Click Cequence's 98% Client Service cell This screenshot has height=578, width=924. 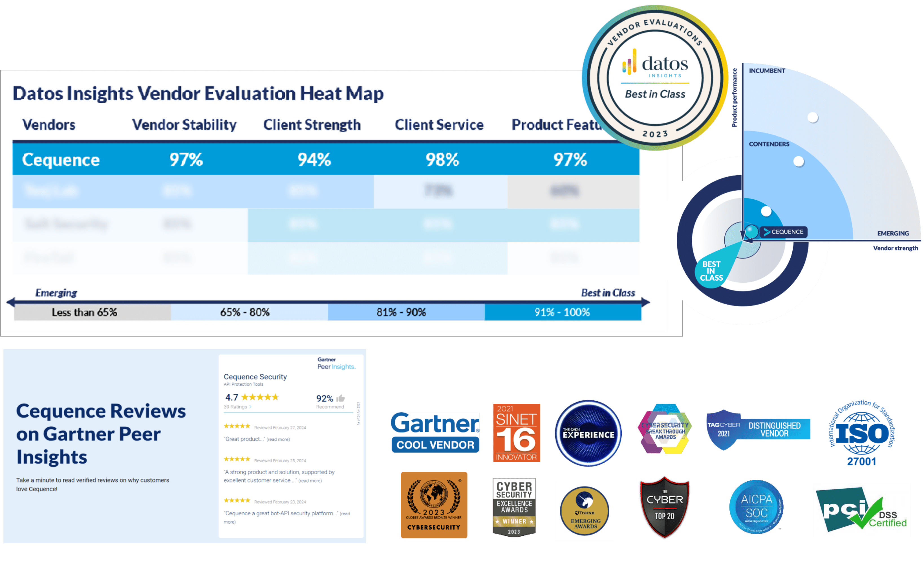(x=442, y=159)
